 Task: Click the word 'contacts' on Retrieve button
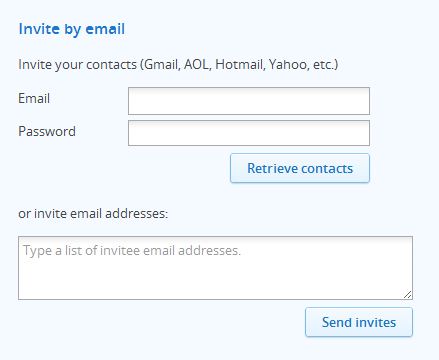coord(327,168)
